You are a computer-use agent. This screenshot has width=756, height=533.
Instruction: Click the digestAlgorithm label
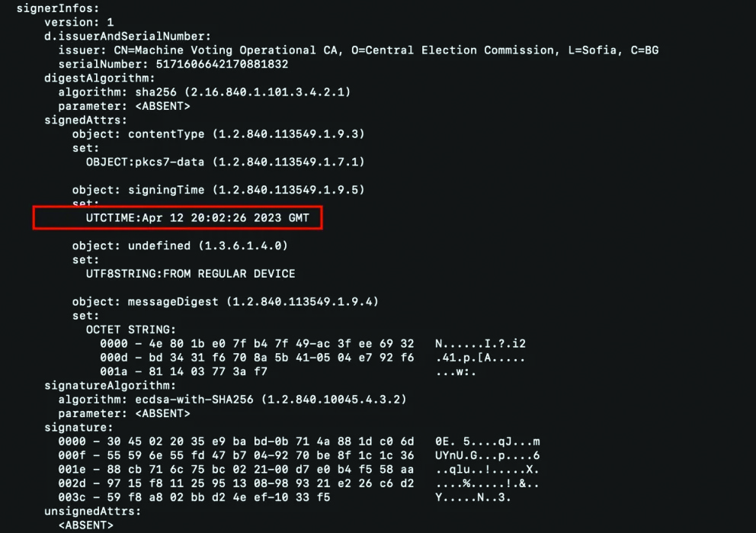tap(99, 78)
